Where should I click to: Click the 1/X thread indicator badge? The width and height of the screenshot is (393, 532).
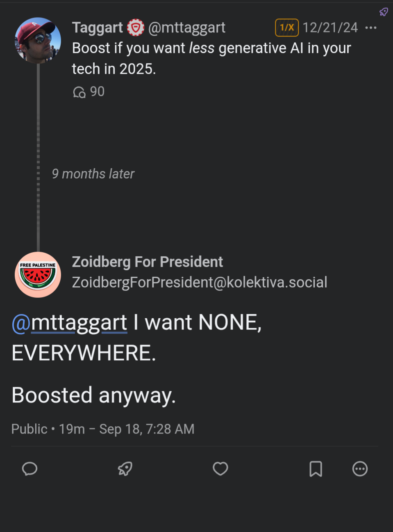point(286,28)
